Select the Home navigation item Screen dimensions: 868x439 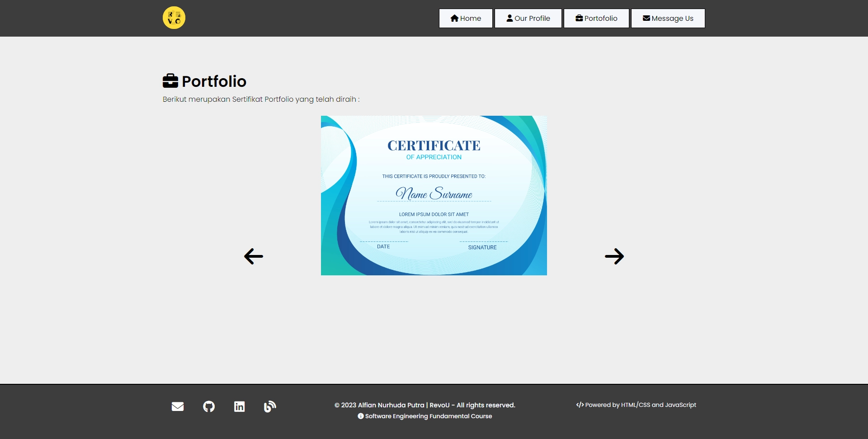pos(466,18)
